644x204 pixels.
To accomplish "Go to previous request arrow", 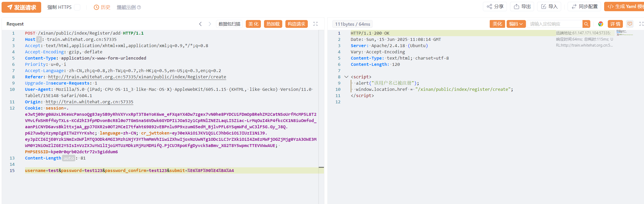I will pos(200,24).
